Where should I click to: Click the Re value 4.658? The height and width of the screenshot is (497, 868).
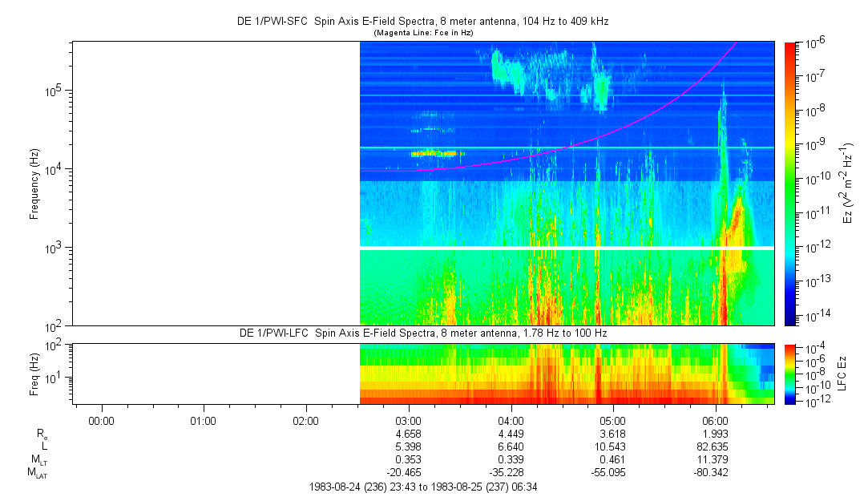(409, 434)
